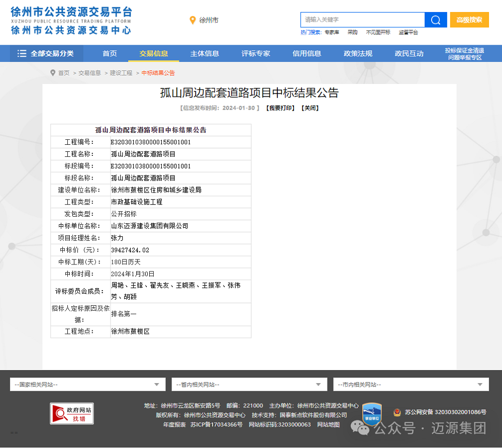Click the 政府网站找错 badge
The image size is (502, 448).
pyautogui.click(x=72, y=413)
